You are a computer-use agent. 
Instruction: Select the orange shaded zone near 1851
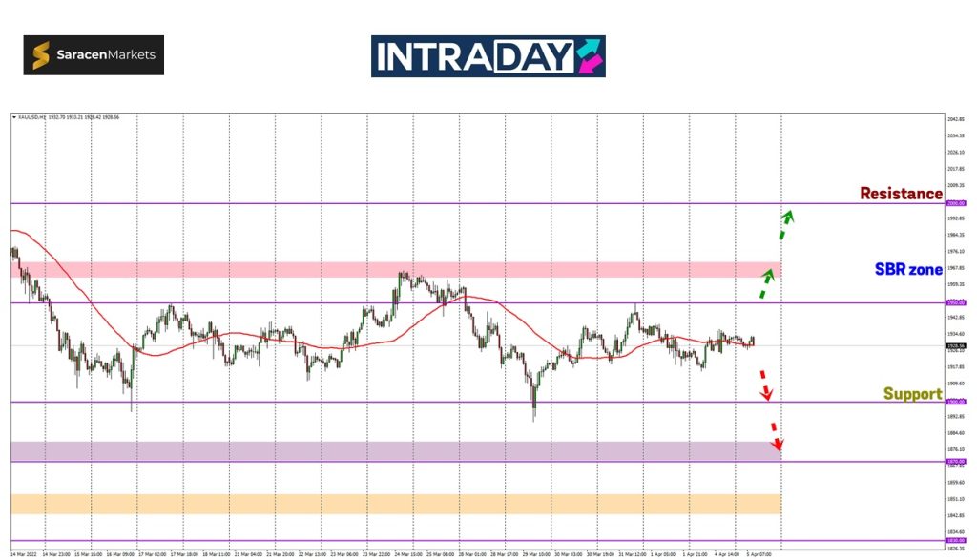point(396,503)
